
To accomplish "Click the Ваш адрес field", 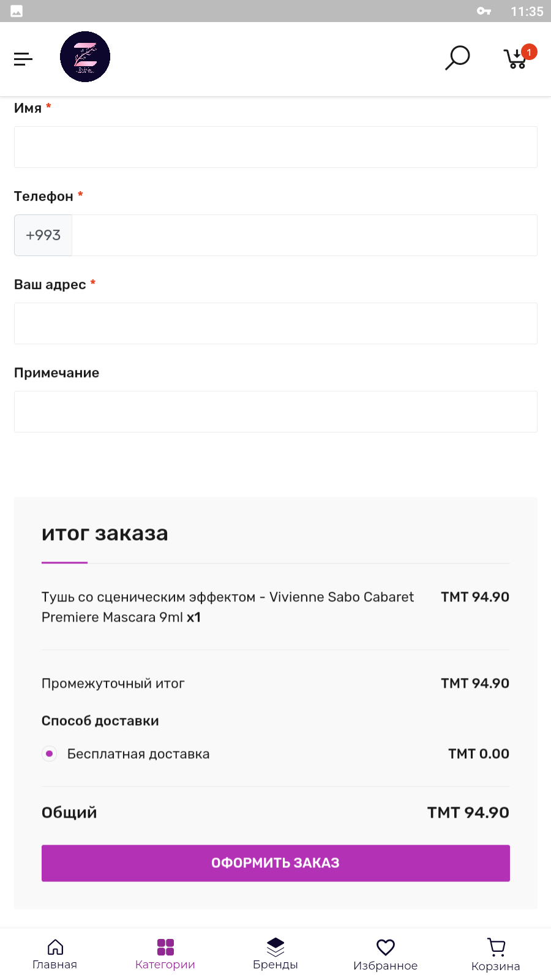I will click(x=275, y=323).
